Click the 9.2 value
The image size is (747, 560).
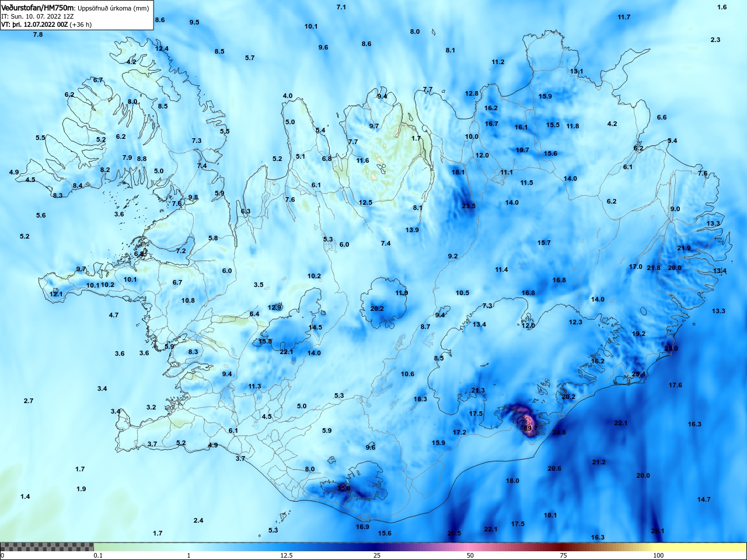point(453,256)
